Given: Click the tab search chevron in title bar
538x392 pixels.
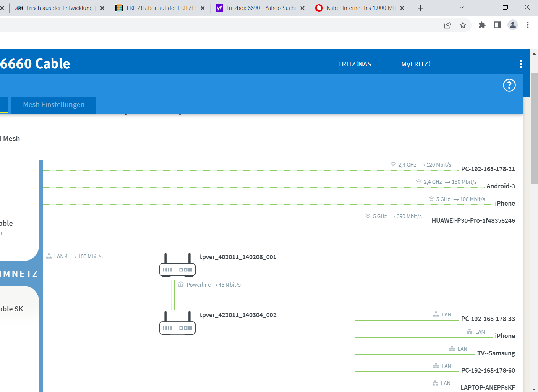Looking at the screenshot, I should pos(462,7).
